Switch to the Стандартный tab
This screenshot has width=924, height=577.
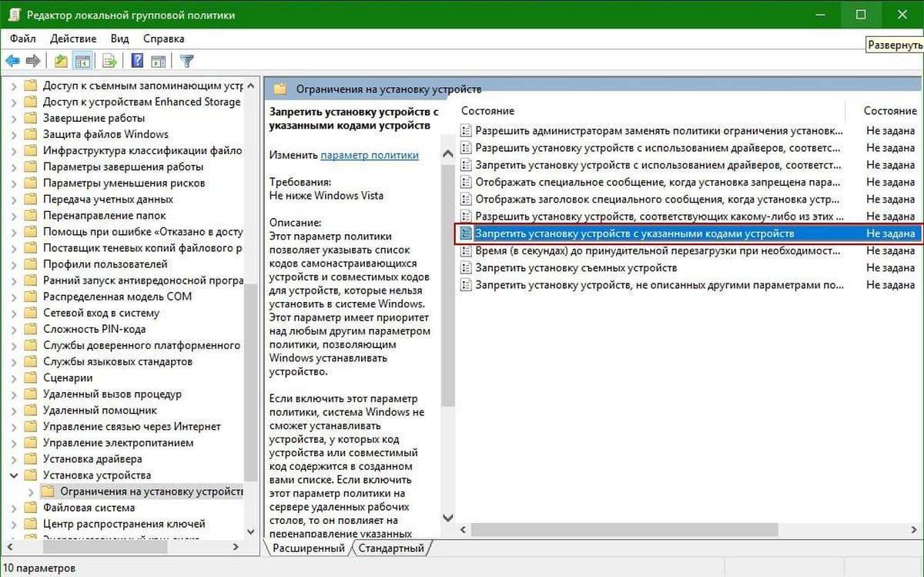[392, 548]
